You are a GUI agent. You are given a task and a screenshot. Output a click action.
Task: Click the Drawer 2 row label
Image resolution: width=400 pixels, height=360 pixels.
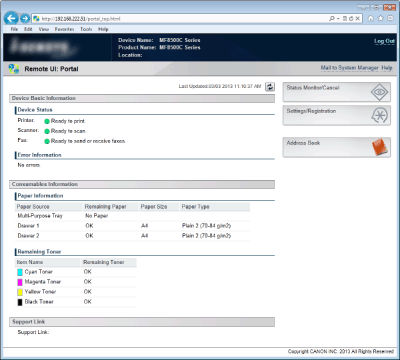pos(28,236)
